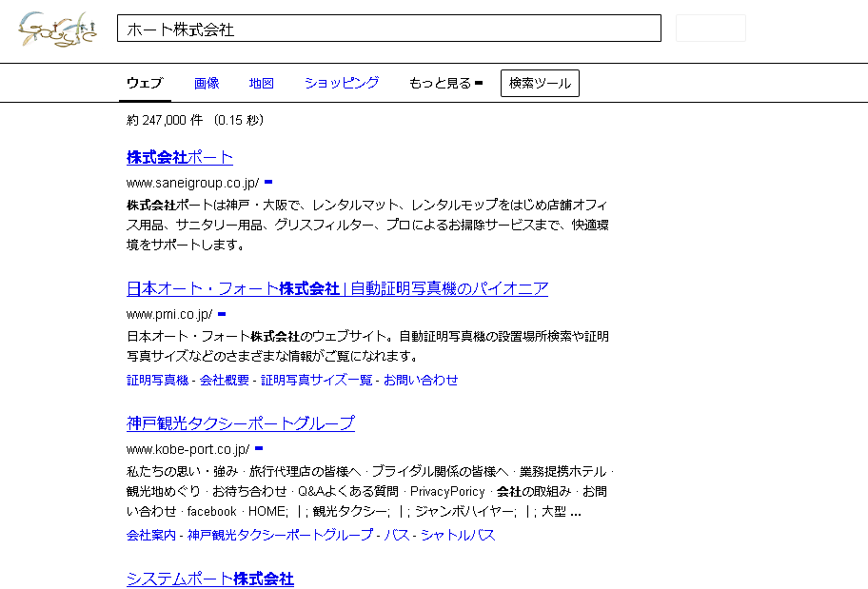The height and width of the screenshot is (589, 868).
Task: Click the result count text 約 247,000 件
Action: (165, 120)
